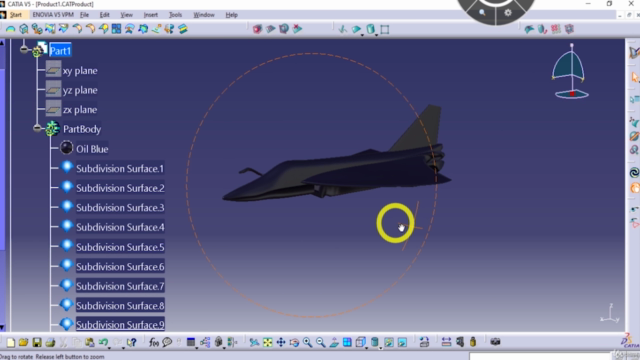
Task: Click the Normal View icon
Action: point(334,342)
